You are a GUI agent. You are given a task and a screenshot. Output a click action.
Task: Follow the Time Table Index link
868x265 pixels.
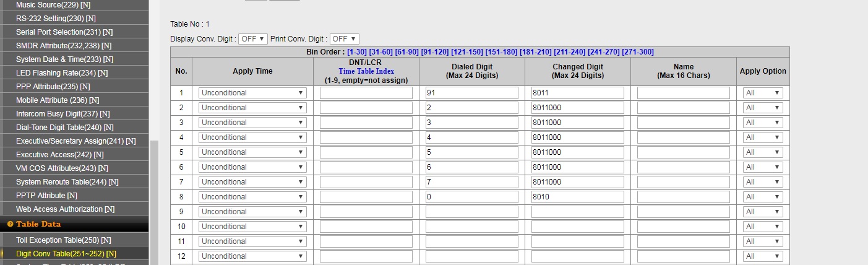pos(366,71)
